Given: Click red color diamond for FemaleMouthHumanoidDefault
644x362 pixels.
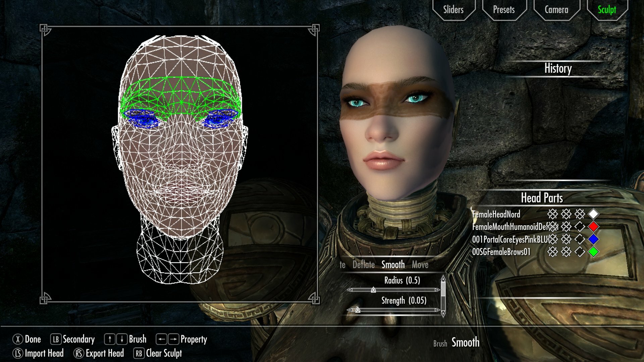Looking at the screenshot, I should [x=593, y=227].
